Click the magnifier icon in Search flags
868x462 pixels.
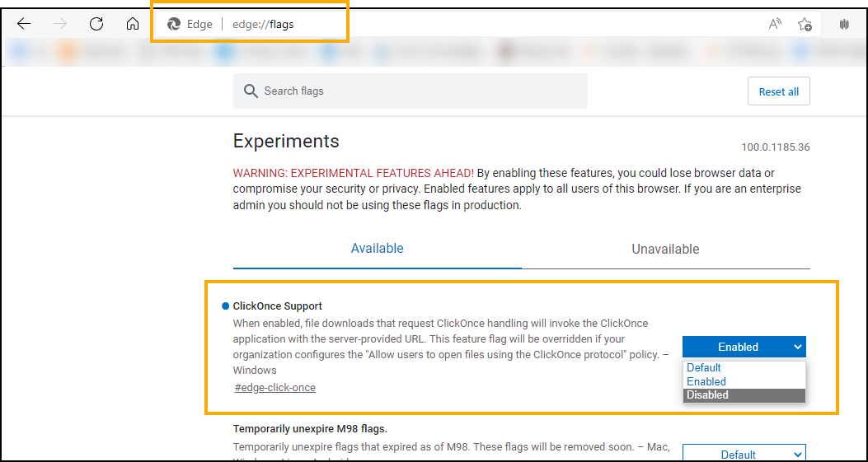point(251,91)
